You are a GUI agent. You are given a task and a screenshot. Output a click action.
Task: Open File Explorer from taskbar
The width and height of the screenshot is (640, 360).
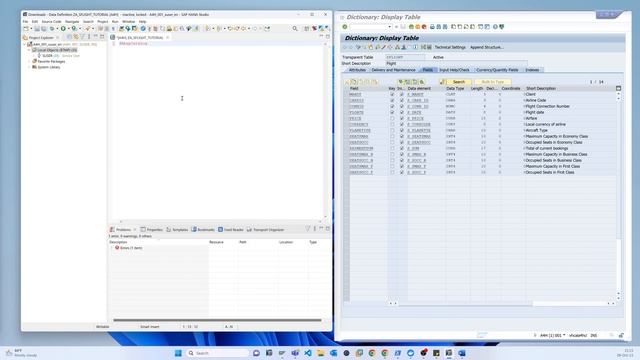321,353
